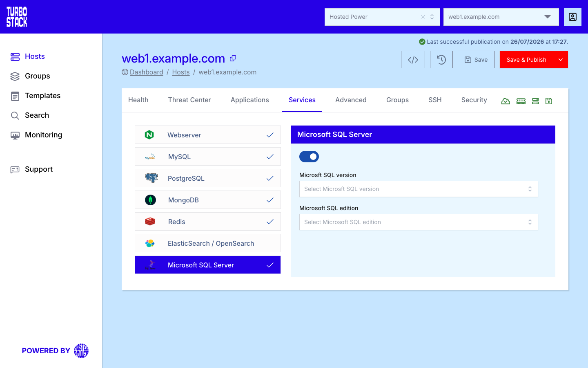Image resolution: width=588 pixels, height=368 pixels.
Task: Select the Microsoft SQL Server service row
Action: (208, 265)
